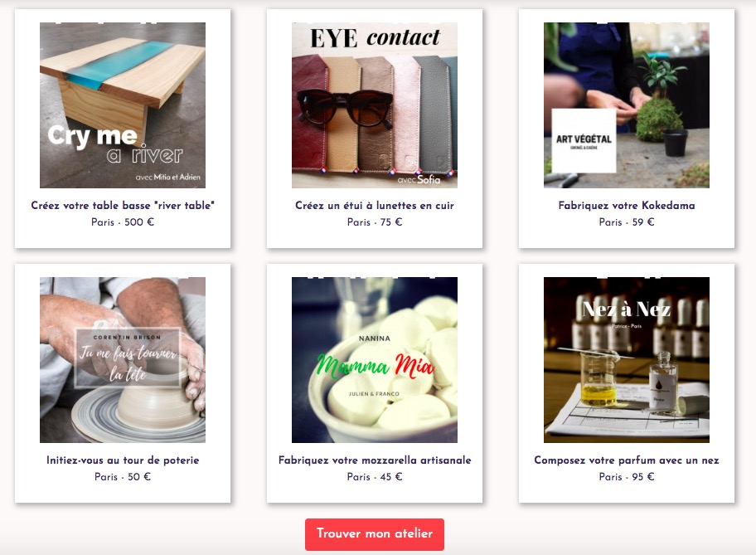The width and height of the screenshot is (756, 555).
Task: Open the EYE contact glasses case image
Action: 375,105
